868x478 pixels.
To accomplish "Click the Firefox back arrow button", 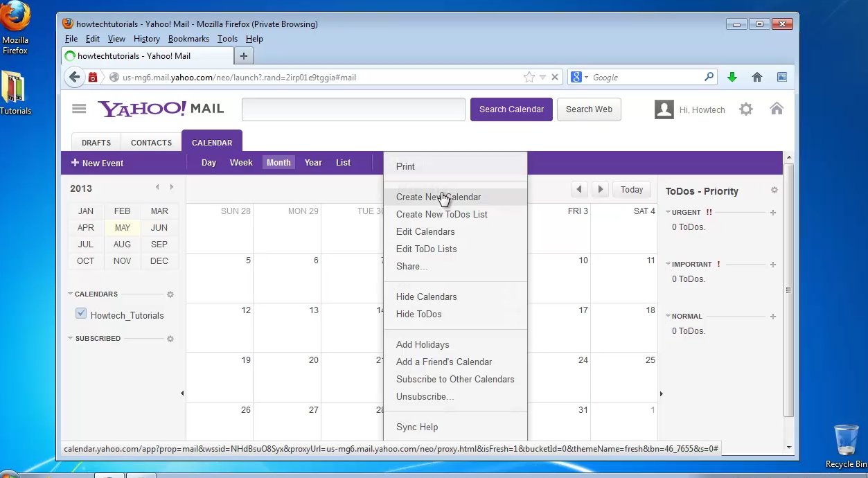I will point(74,77).
